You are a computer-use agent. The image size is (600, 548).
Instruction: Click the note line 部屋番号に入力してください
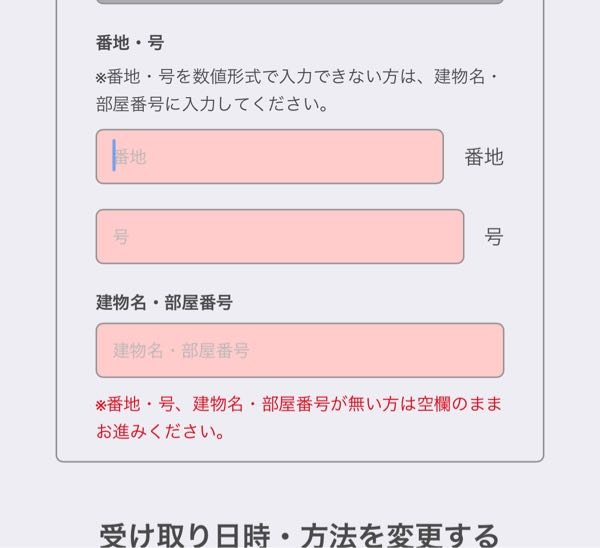[x=212, y=104]
